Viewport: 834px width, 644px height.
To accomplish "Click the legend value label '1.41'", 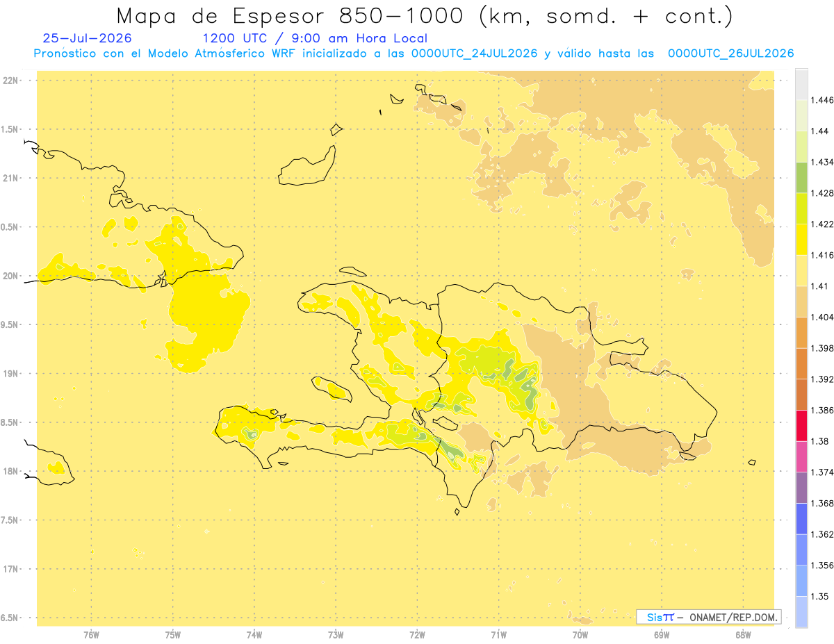I will coord(820,286).
